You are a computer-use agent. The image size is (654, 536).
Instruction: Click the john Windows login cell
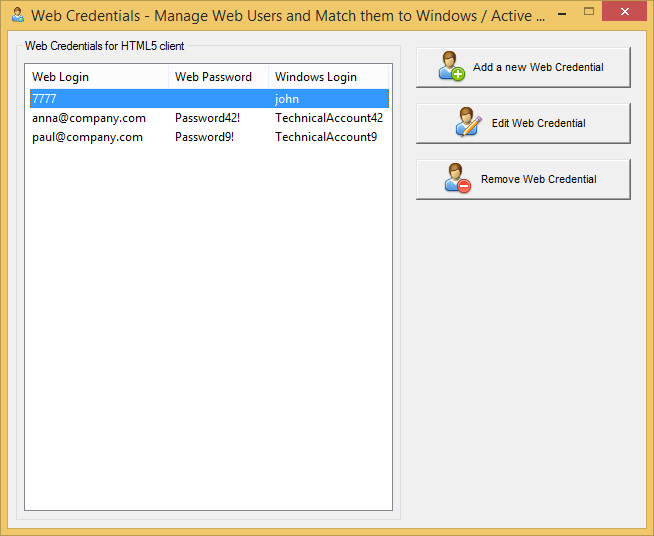pos(287,99)
